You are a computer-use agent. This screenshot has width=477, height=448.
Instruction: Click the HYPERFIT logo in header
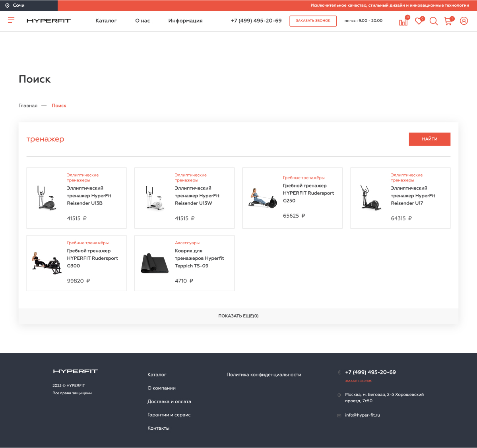click(48, 21)
